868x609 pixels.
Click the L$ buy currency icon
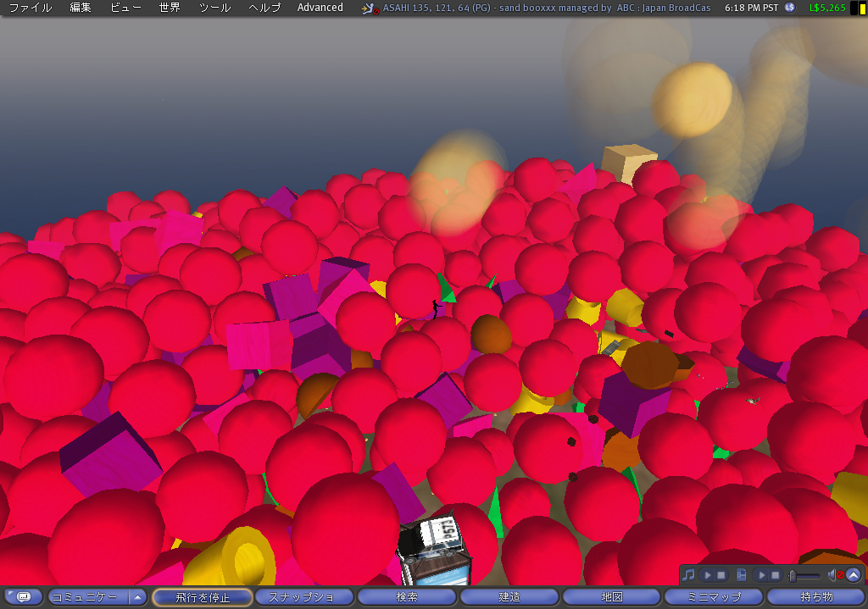[x=790, y=8]
